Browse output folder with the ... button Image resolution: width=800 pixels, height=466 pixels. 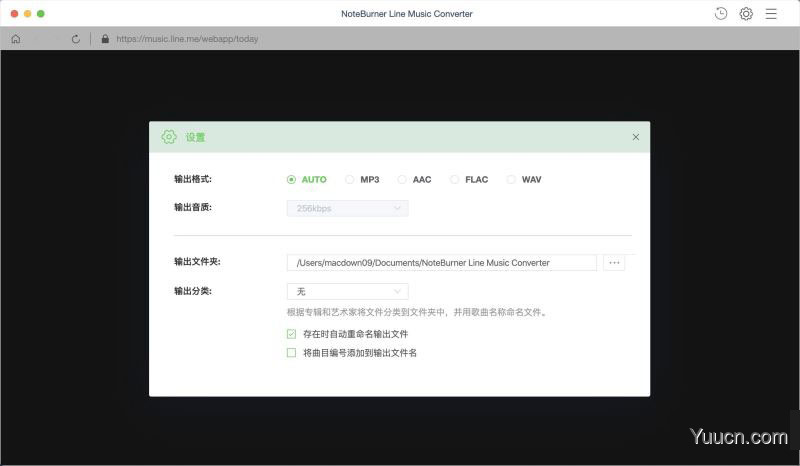[614, 263]
